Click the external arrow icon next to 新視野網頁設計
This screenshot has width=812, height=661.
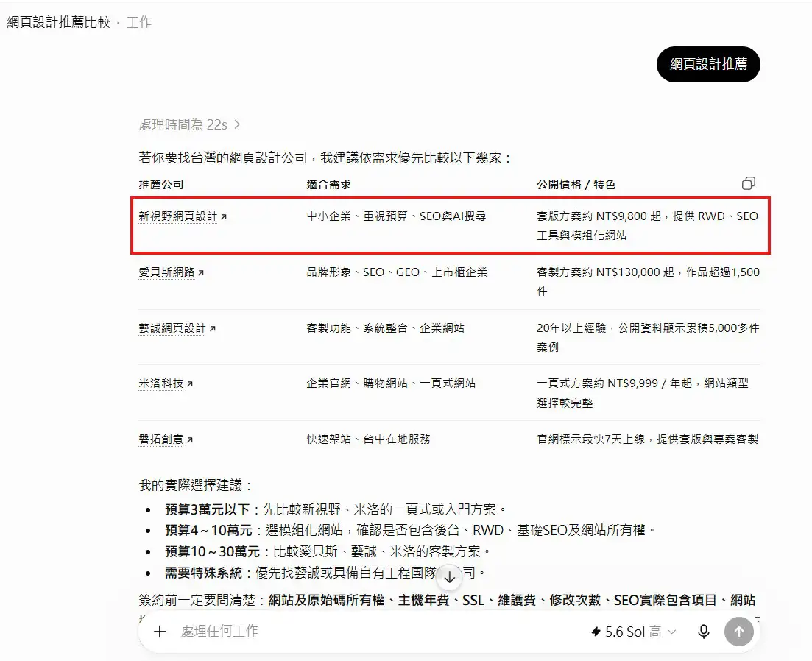[x=224, y=217]
